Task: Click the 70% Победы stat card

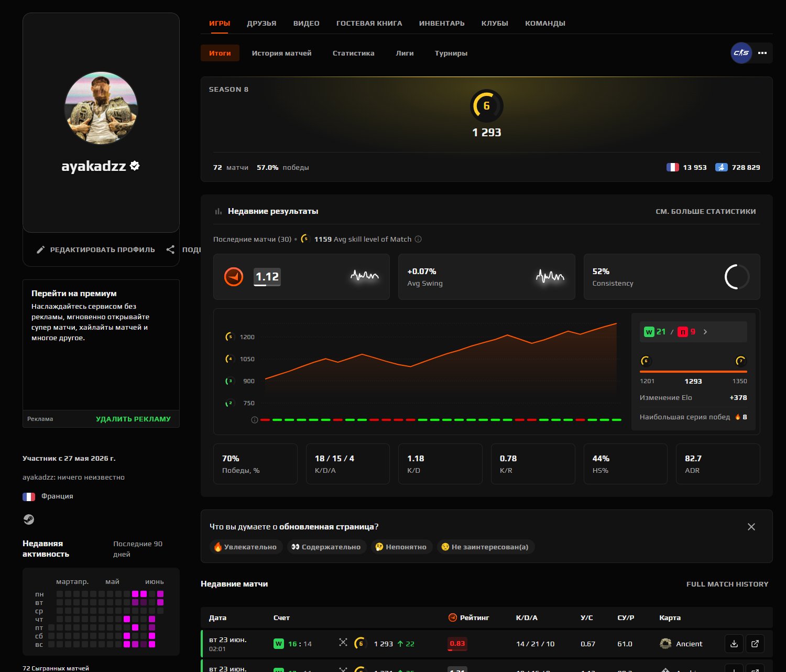Action: pyautogui.click(x=256, y=464)
